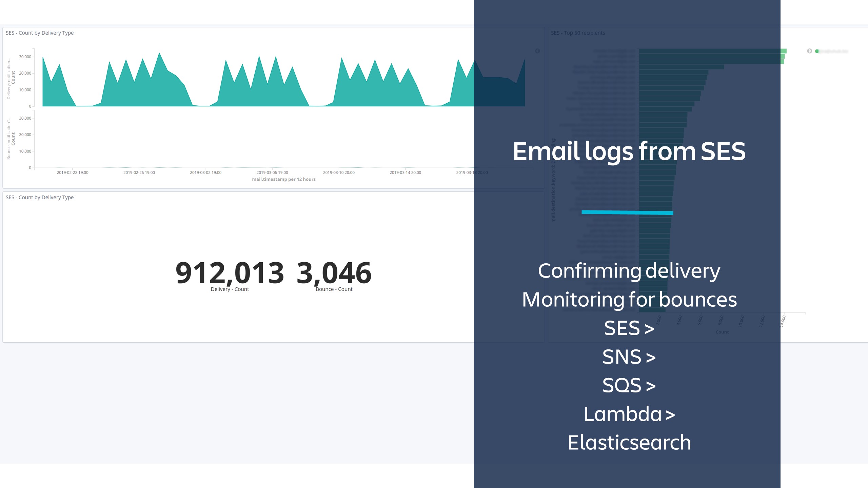Click the 'Confirming delivery' line
The image size is (868, 488).
[x=629, y=271]
